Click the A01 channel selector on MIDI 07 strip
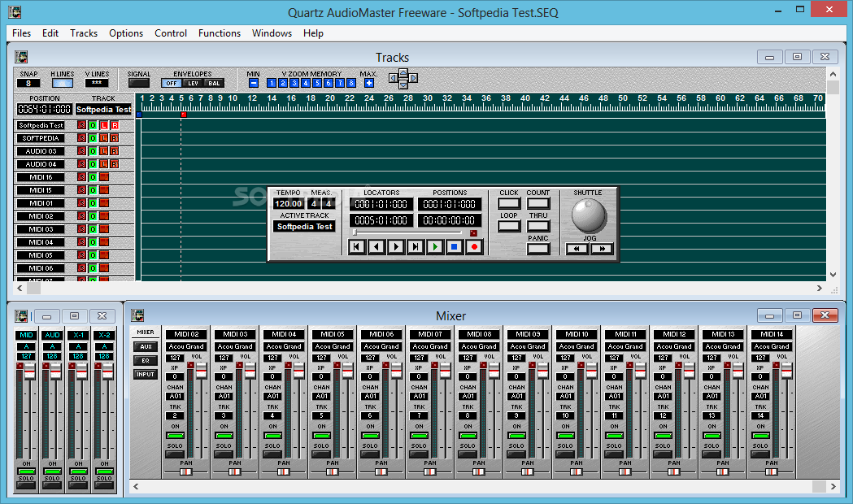853x504 pixels. 419,397
